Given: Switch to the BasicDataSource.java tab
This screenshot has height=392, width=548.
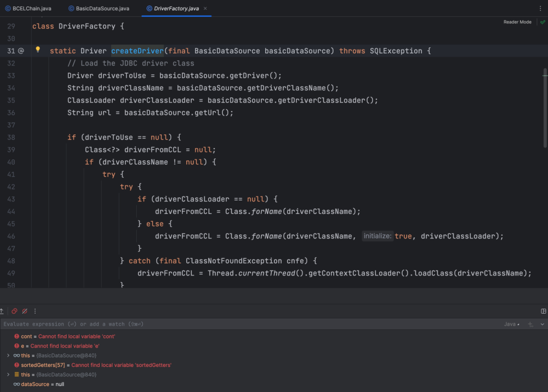Looking at the screenshot, I should [99, 8].
